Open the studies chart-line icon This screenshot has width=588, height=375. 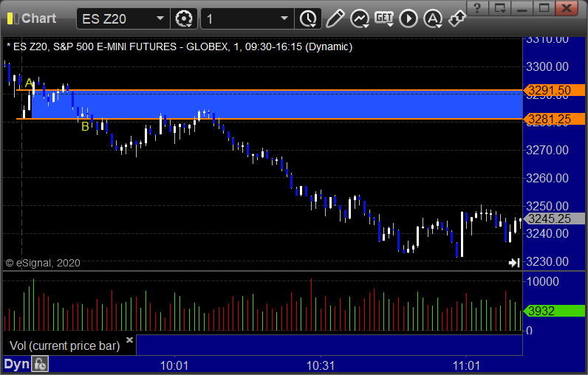tap(360, 18)
